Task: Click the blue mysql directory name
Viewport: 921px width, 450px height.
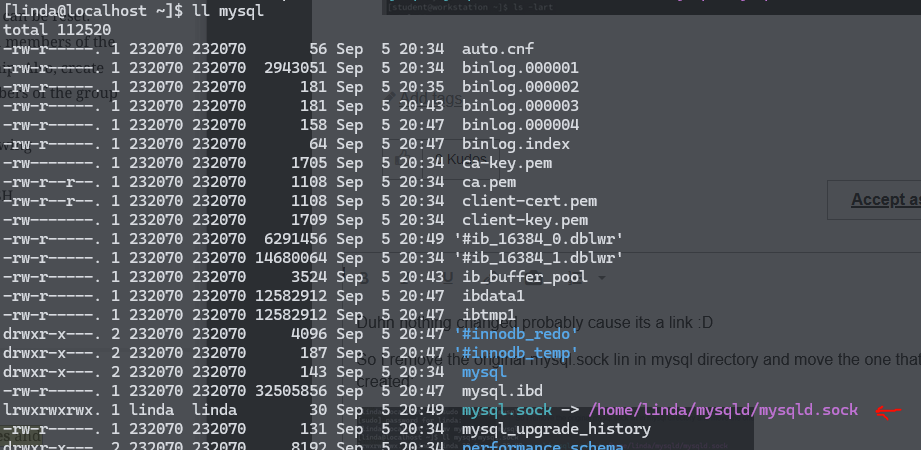Action: tap(484, 372)
